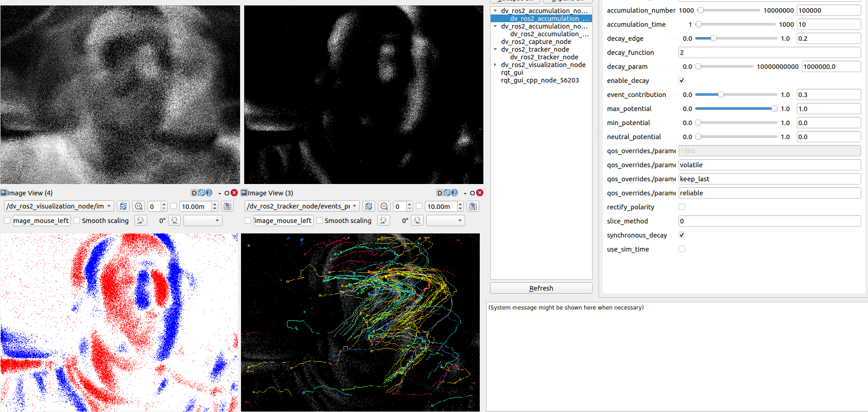The image size is (868, 412).
Task: Select dv_ros2_capture_node in node list
Action: click(536, 42)
